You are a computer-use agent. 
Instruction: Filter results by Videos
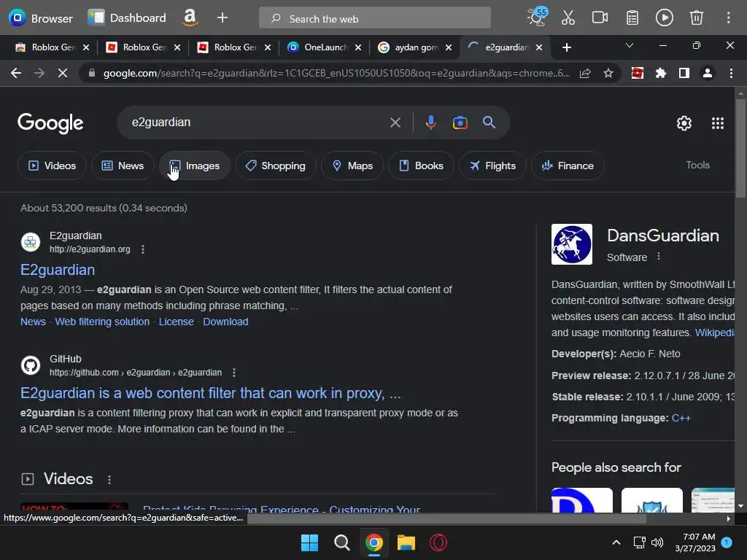click(x=52, y=166)
